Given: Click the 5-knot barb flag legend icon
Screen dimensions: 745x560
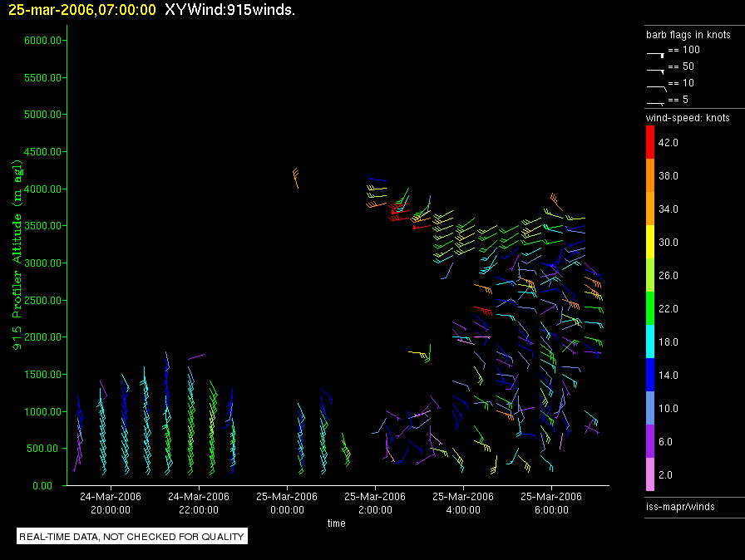Looking at the screenshot, I should point(655,102).
